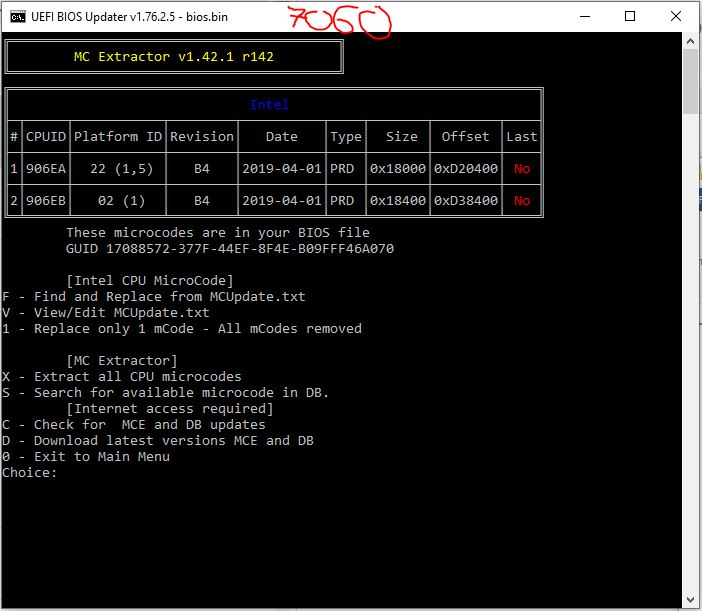
Task: Close the UEFI BIOS Updater window
Action: pyautogui.click(x=676, y=17)
